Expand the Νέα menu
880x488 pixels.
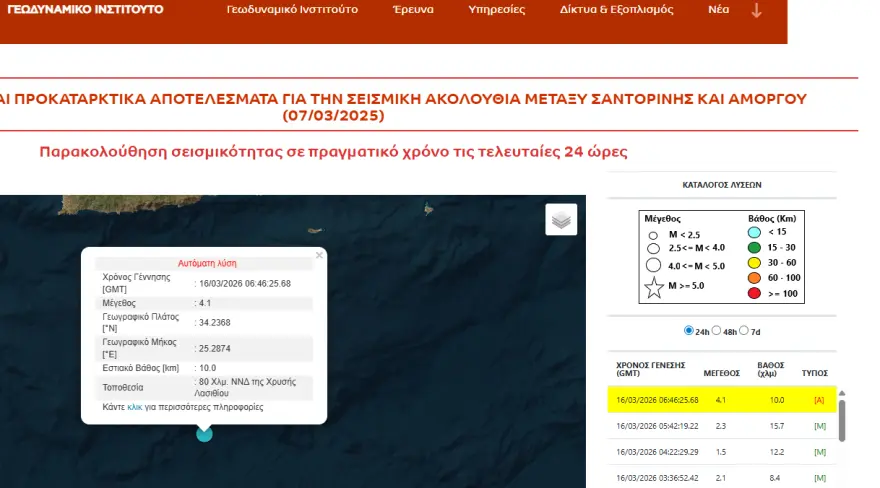tap(717, 10)
